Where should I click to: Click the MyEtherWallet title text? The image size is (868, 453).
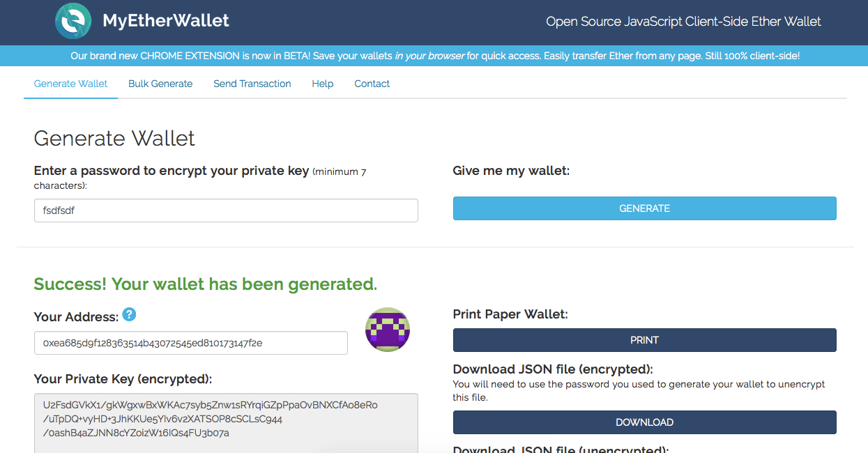click(165, 20)
